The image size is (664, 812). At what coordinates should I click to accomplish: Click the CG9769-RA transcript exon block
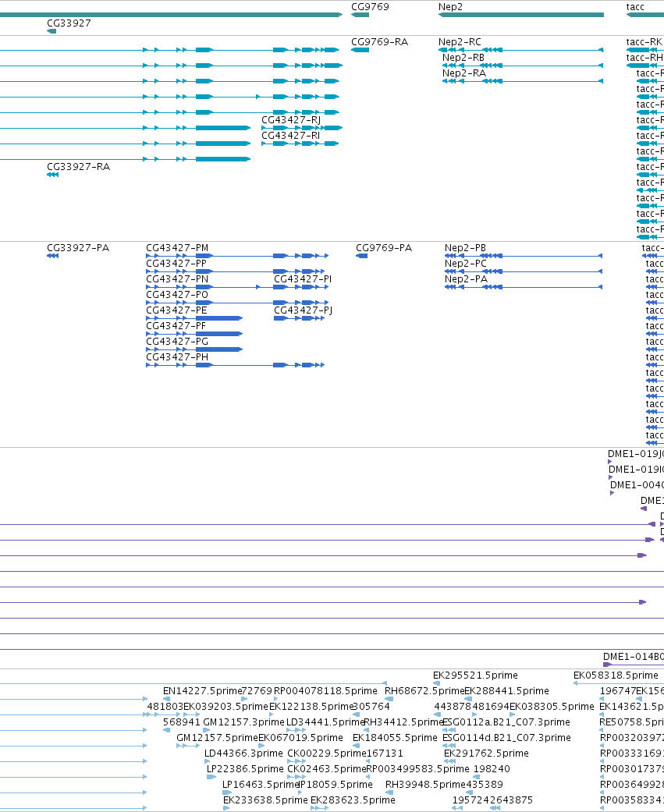pos(360,50)
